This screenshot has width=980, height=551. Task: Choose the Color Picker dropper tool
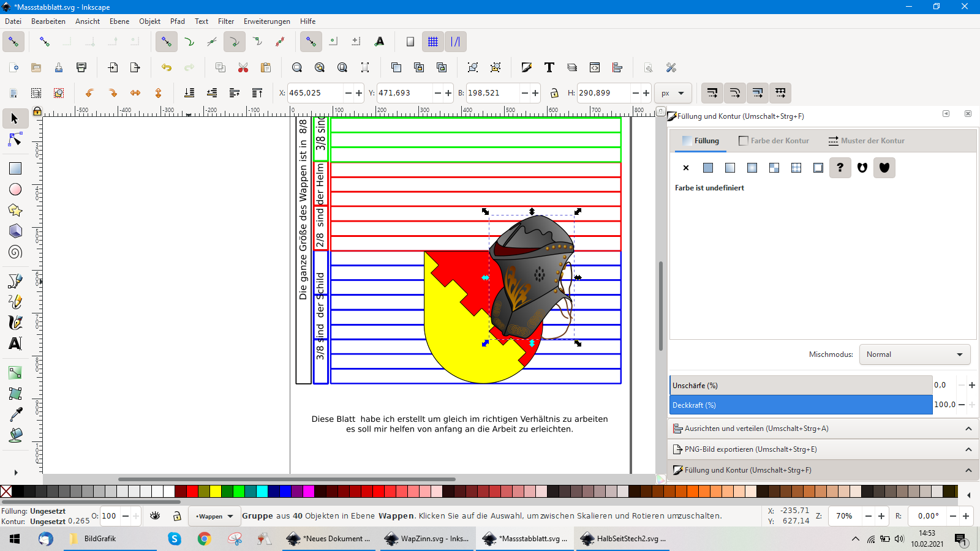point(15,414)
